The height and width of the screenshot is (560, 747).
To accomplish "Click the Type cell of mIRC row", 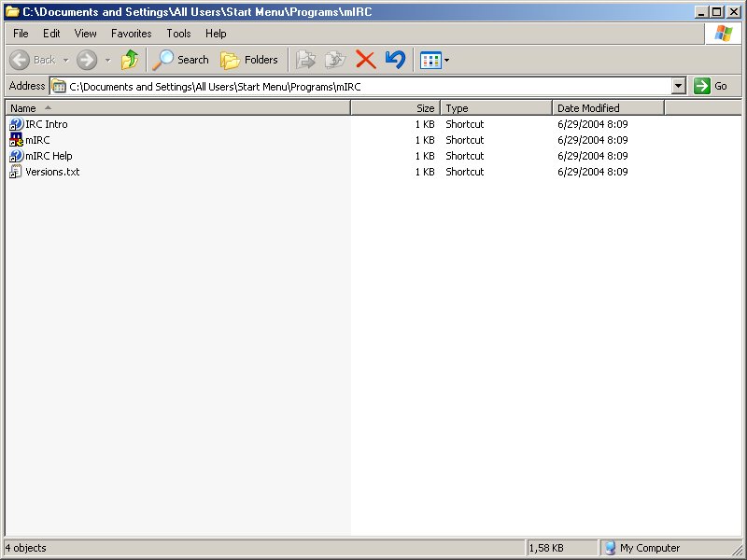I will (x=464, y=140).
